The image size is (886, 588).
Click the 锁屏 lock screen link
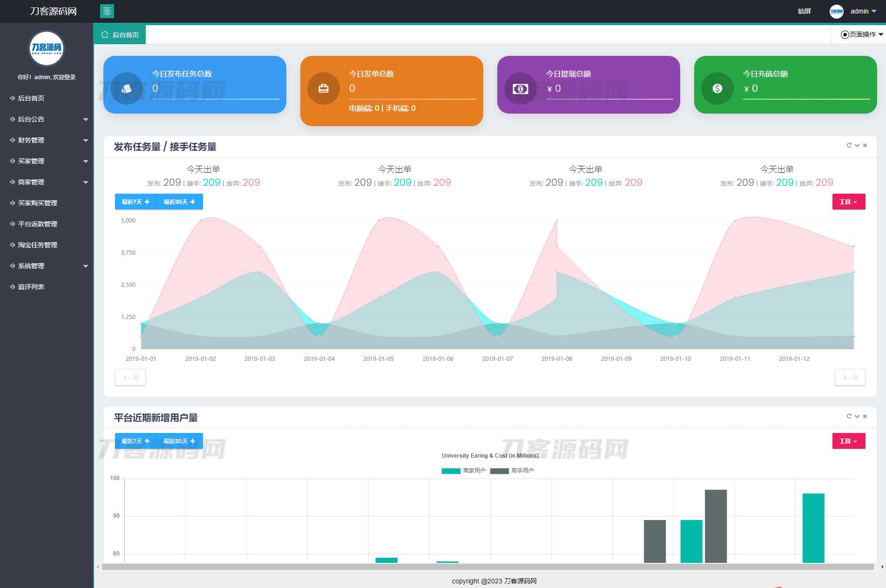click(x=804, y=12)
